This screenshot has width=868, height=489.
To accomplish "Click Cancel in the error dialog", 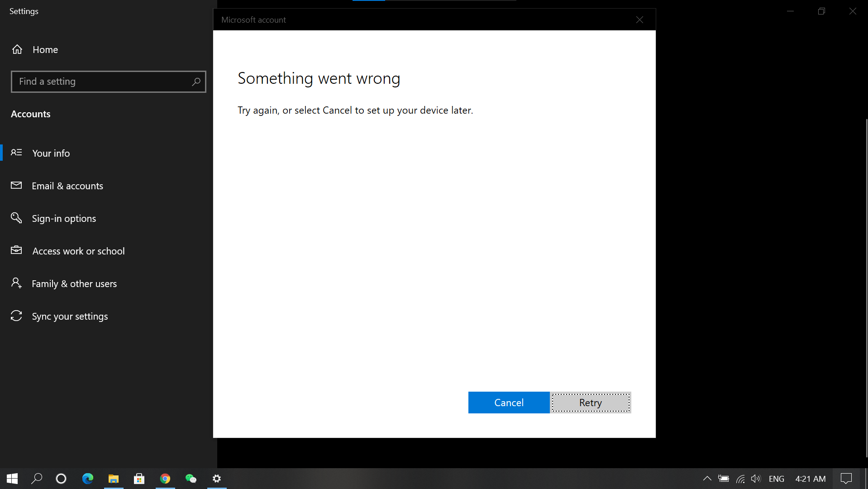I will click(508, 402).
